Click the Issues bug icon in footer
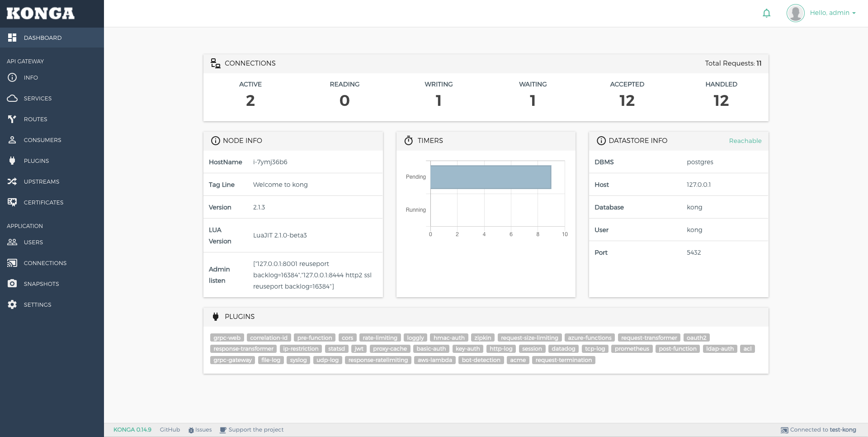 (191, 430)
